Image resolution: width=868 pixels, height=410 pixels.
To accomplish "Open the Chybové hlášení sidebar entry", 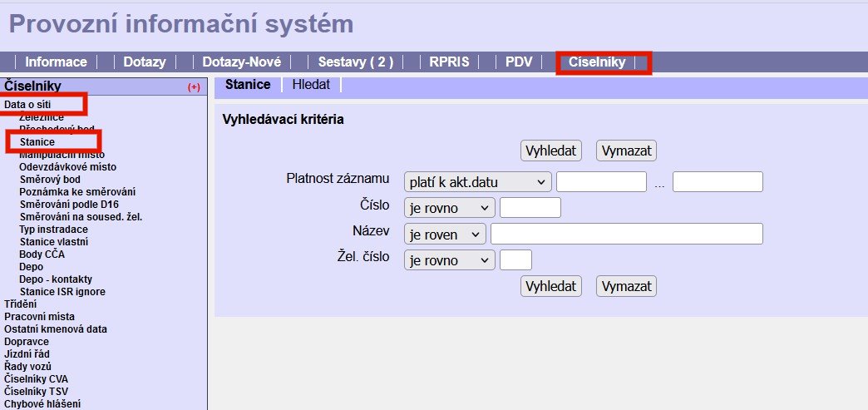I will point(42,404).
